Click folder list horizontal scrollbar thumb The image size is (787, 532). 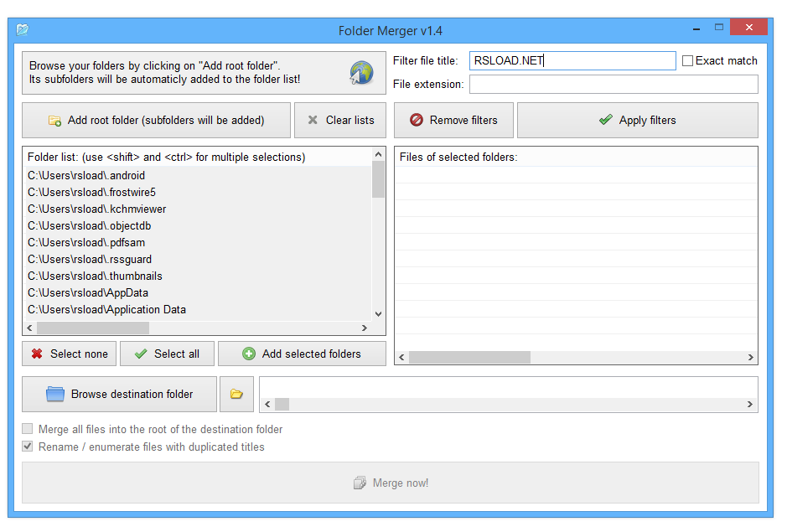click(x=93, y=328)
